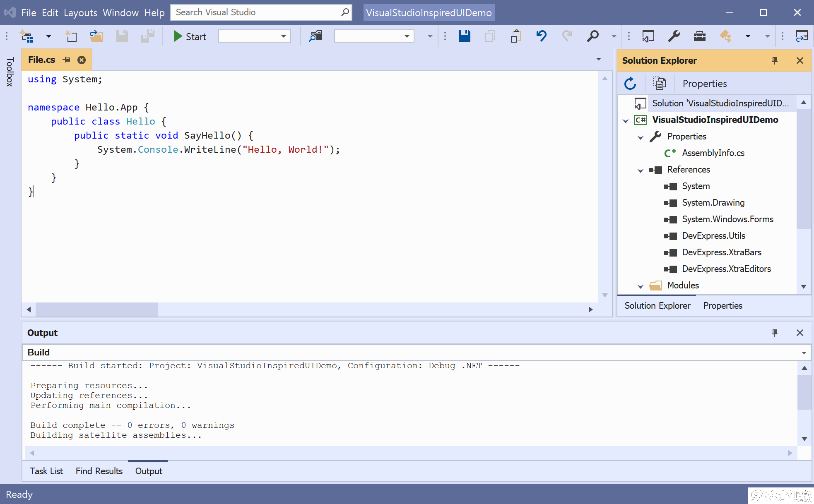Click the Visual Studio logo icon
The width and height of the screenshot is (814, 504).
10,12
